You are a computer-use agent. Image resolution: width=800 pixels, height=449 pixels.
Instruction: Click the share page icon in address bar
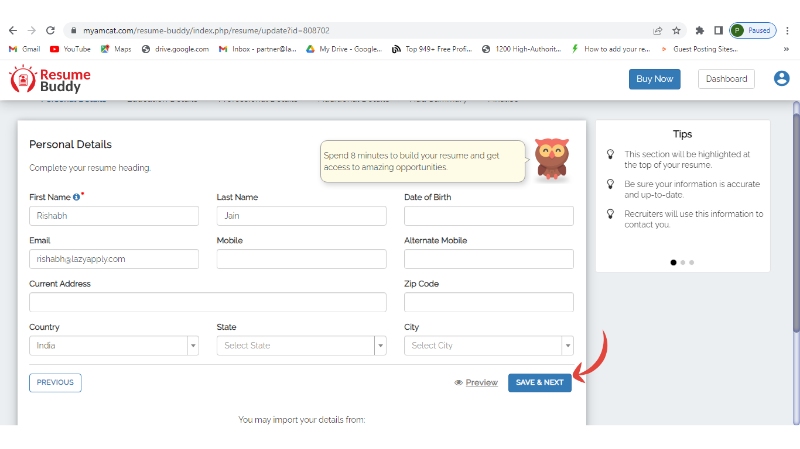(x=657, y=30)
